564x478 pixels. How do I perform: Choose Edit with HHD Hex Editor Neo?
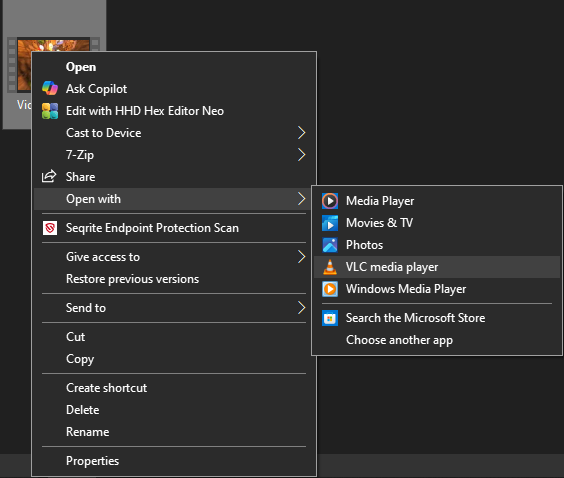pyautogui.click(x=174, y=111)
